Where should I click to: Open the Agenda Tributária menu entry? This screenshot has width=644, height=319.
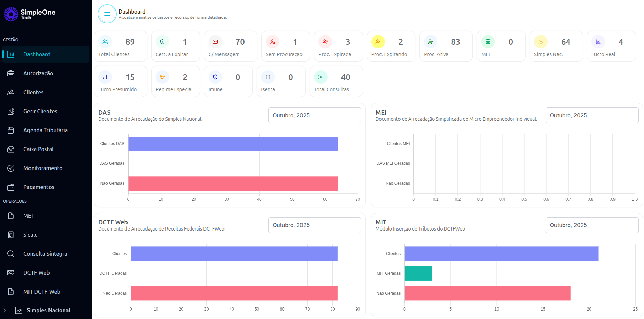click(x=45, y=130)
